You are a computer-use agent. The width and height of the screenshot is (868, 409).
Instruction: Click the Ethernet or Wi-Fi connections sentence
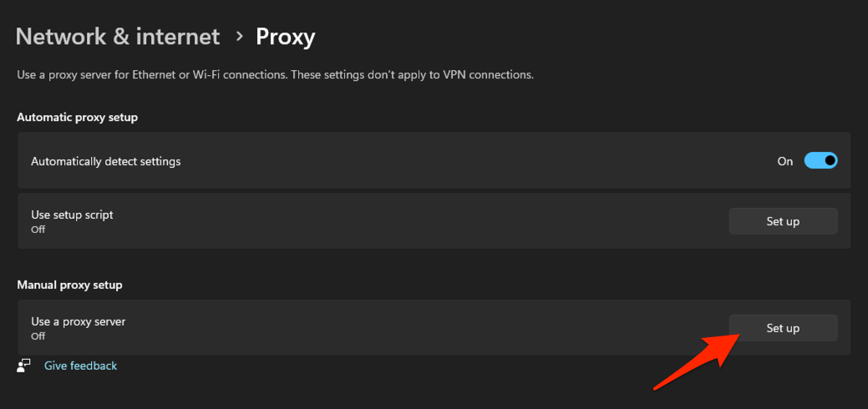coord(150,75)
